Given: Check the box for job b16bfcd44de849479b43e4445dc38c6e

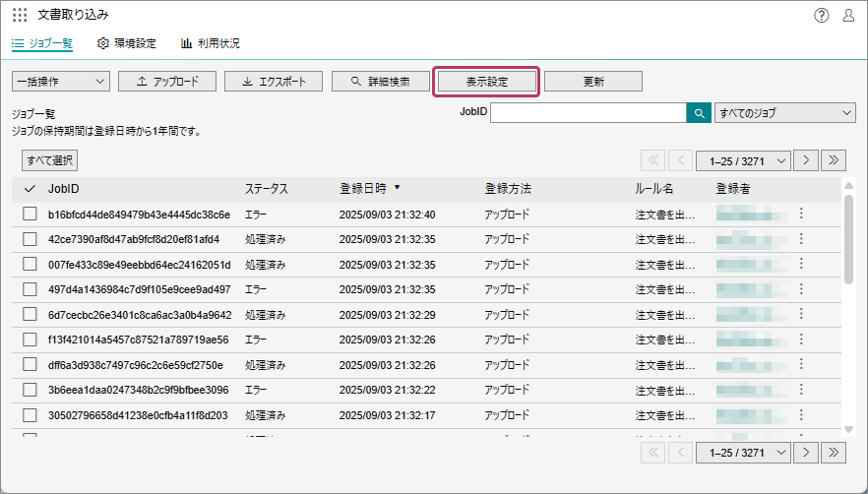Looking at the screenshot, I should click(x=30, y=214).
